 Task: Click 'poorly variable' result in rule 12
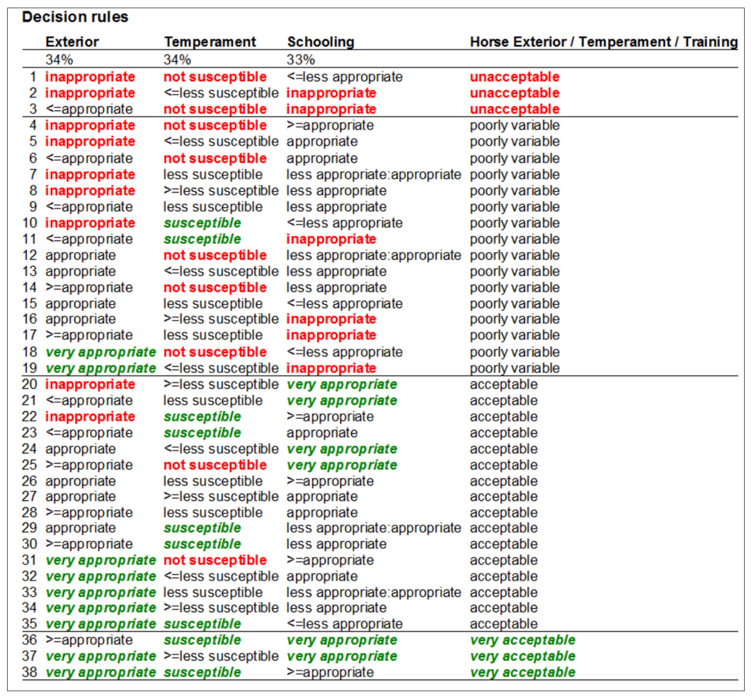515,255
